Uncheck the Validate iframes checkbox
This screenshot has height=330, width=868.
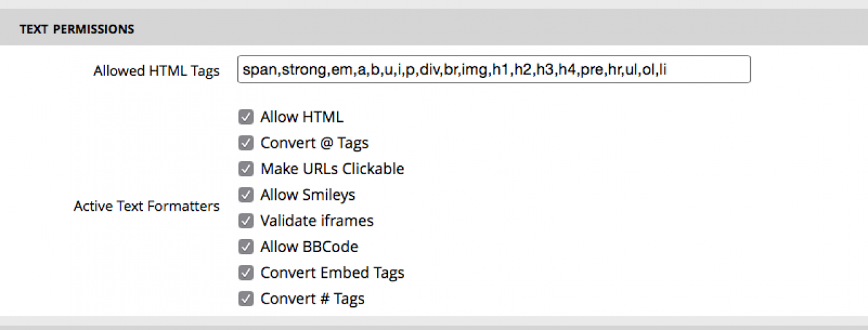click(245, 221)
